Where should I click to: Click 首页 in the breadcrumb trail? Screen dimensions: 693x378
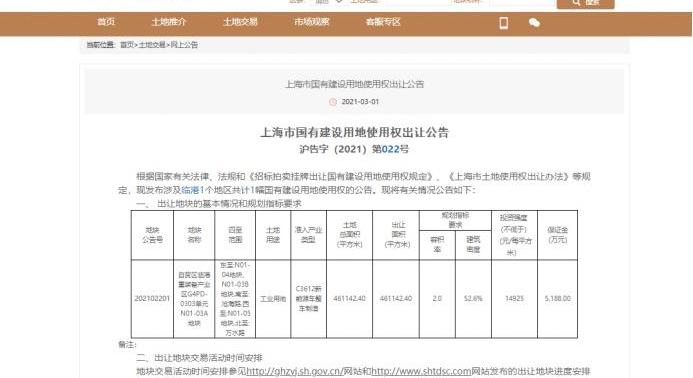click(x=127, y=45)
